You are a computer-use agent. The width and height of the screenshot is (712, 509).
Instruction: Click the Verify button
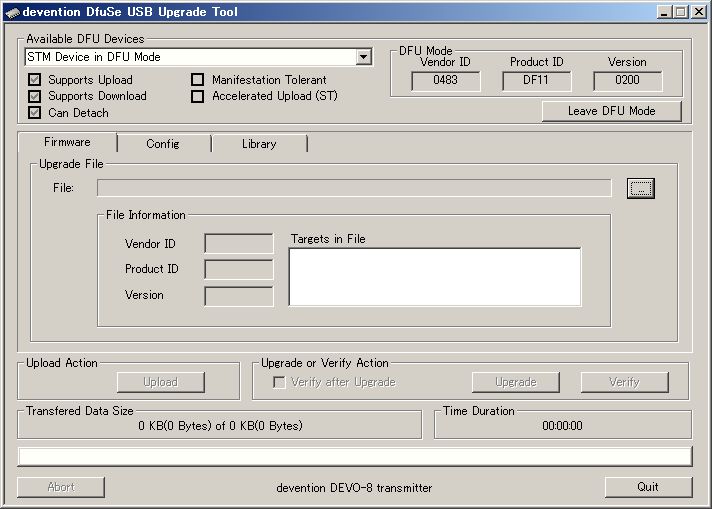624,382
